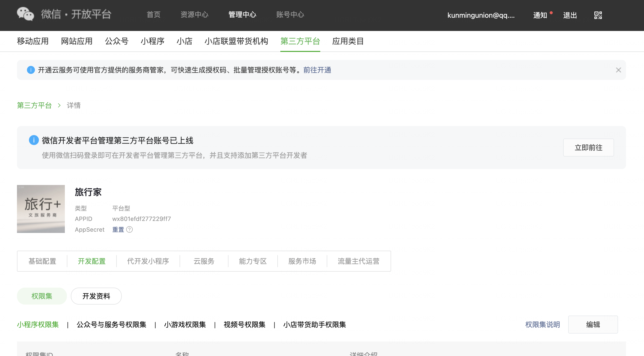Select the 服务市场 tab
This screenshot has width=644, height=356.
point(302,261)
